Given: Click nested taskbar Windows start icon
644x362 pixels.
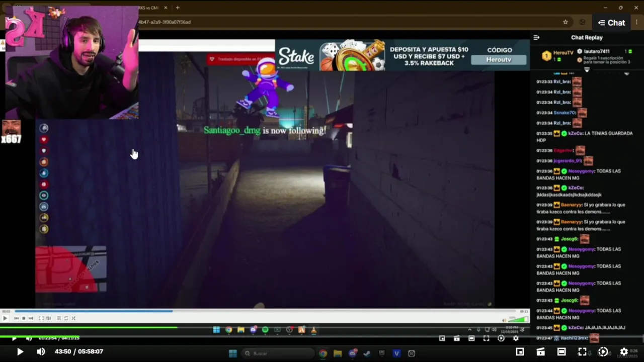Looking at the screenshot, I should click(216, 330).
